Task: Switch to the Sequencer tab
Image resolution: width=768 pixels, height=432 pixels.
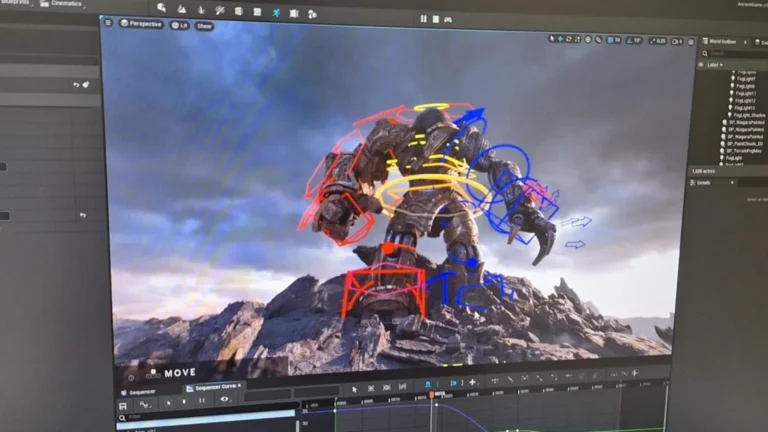Action: (x=139, y=392)
